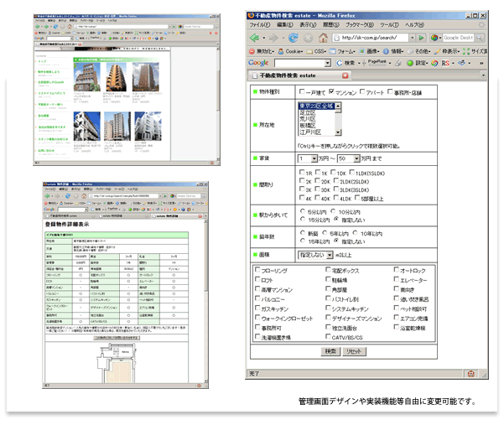Click the Firefox throbber icon at menu bar end
This screenshot has width=504, height=425.
point(481,25)
